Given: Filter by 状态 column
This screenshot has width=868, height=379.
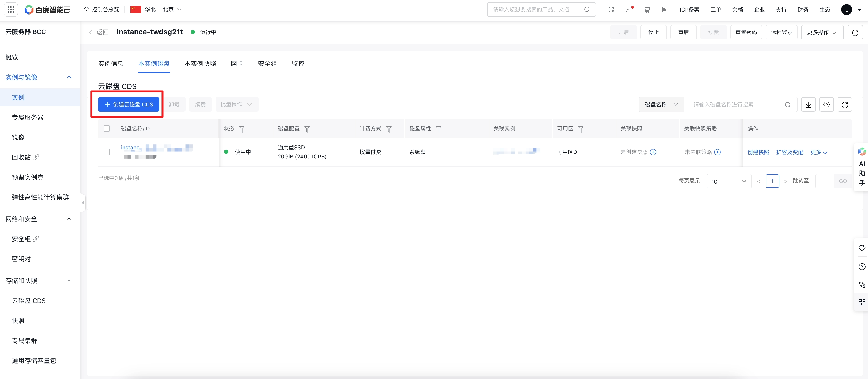Looking at the screenshot, I should click(242, 129).
